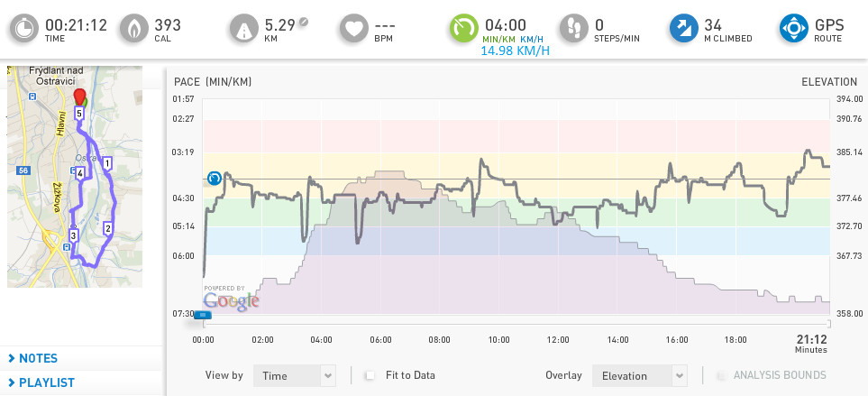Click kilometer marker 3 on the map
Image resolution: width=868 pixels, height=396 pixels.
point(72,236)
